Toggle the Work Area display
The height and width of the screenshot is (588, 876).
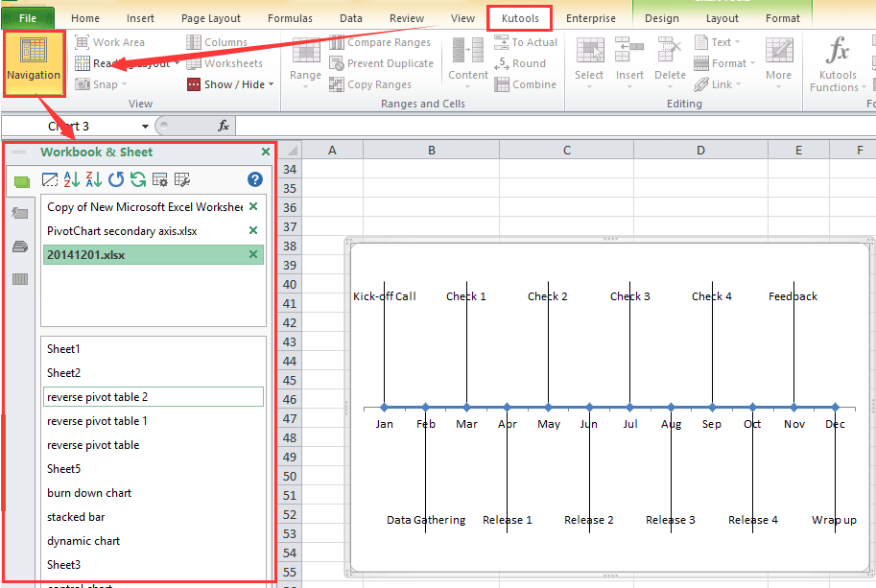click(x=113, y=41)
